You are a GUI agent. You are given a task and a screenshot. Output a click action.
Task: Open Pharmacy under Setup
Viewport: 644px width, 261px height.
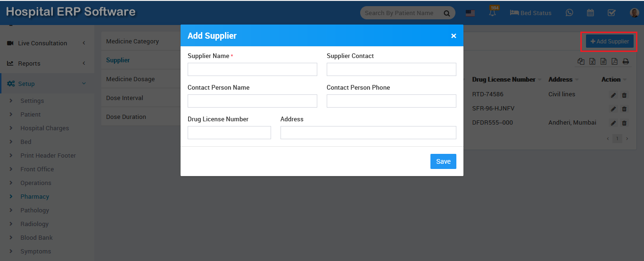[35, 196]
